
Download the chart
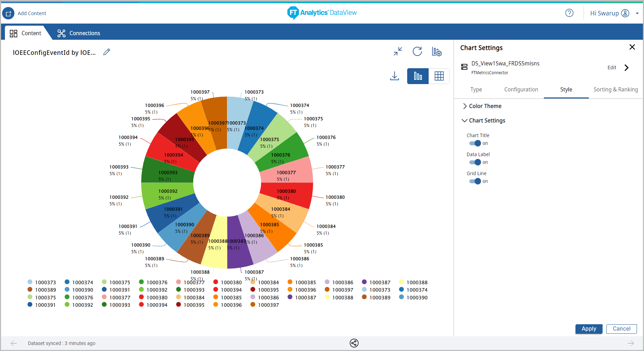[395, 76]
